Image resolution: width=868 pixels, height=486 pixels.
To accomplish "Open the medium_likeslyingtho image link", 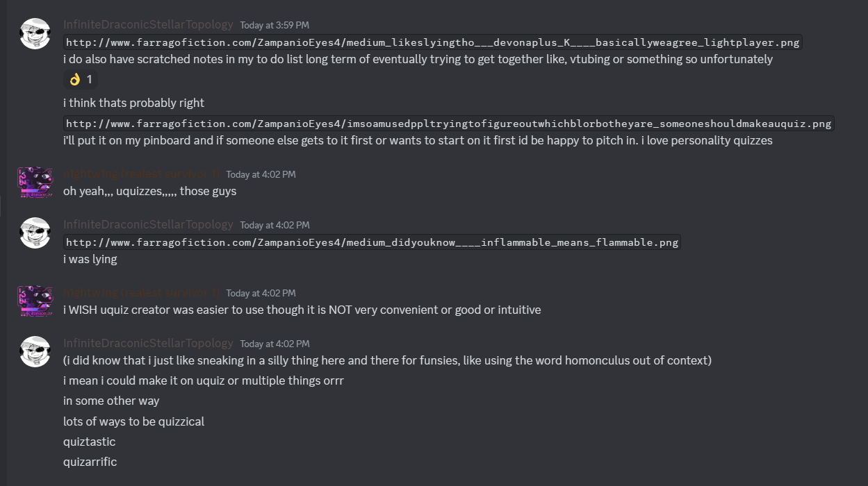I will (433, 42).
